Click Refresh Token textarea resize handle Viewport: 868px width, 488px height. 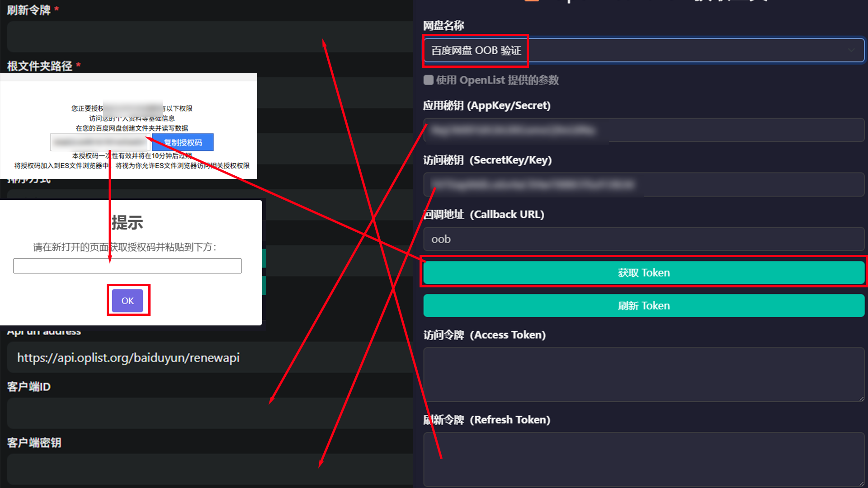click(861, 483)
